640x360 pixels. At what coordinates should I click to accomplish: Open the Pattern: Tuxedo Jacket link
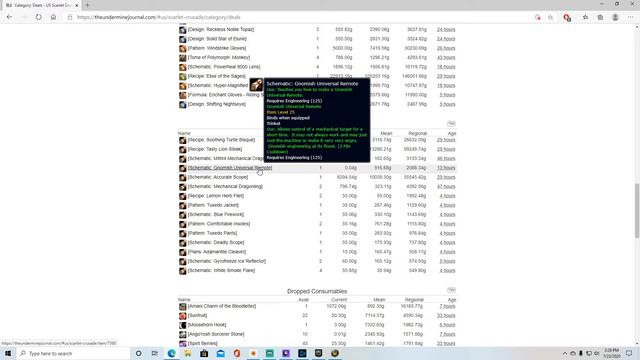pos(213,205)
